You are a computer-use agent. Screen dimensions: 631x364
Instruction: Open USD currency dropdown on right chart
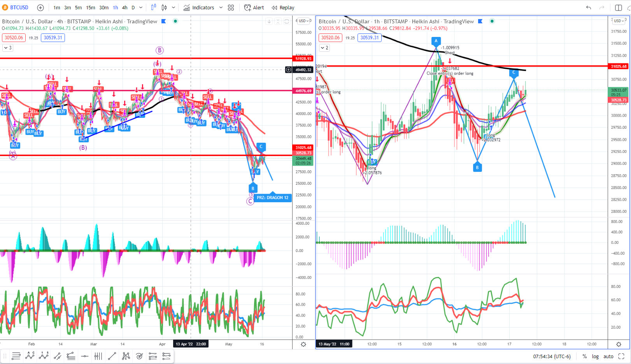pos(619,21)
